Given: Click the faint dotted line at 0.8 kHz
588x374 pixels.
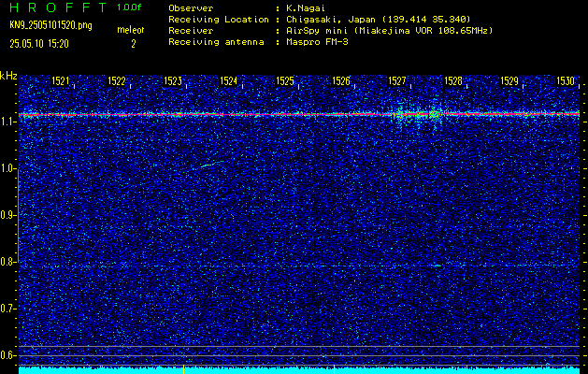Looking at the screenshot, I should click(299, 266).
